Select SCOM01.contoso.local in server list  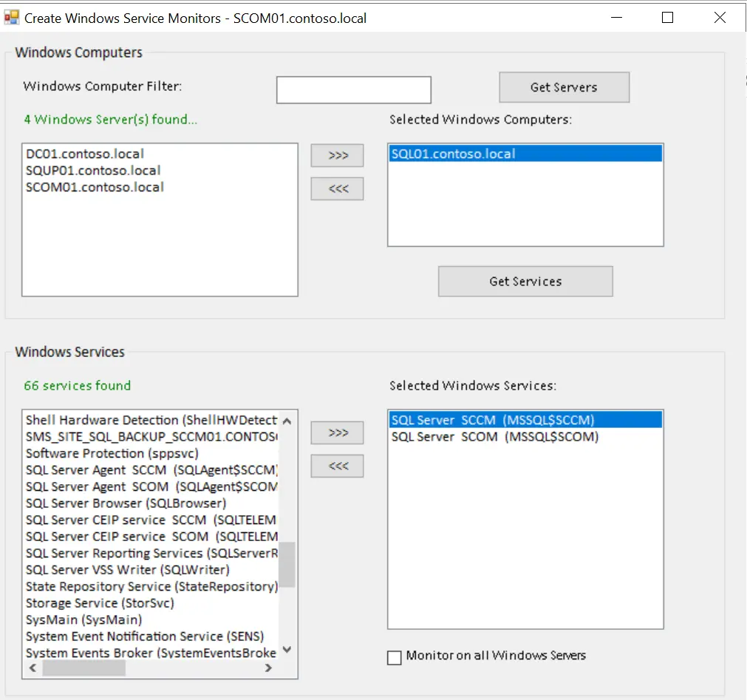click(x=95, y=187)
